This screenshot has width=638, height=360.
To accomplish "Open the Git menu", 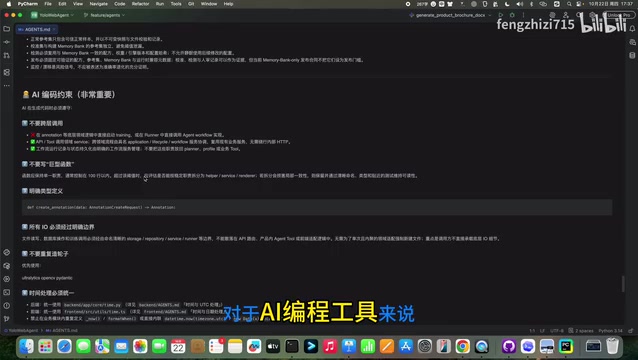I will [191, 4].
